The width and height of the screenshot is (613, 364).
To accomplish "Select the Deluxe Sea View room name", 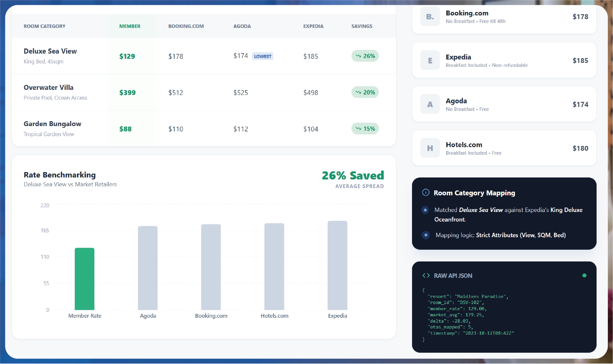I will click(50, 51).
